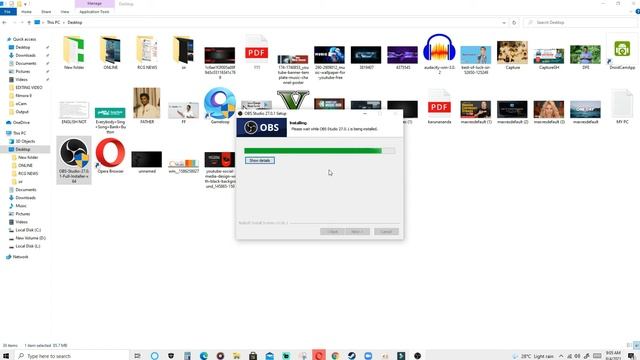Viewport: 640px width, 360px height.
Task: Click the OBS installation progress bar
Action: point(320,151)
